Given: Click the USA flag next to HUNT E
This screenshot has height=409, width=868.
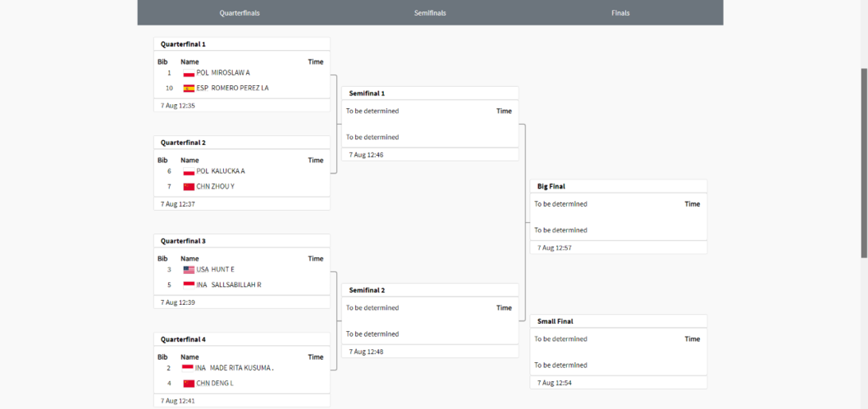Looking at the screenshot, I should pos(189,270).
